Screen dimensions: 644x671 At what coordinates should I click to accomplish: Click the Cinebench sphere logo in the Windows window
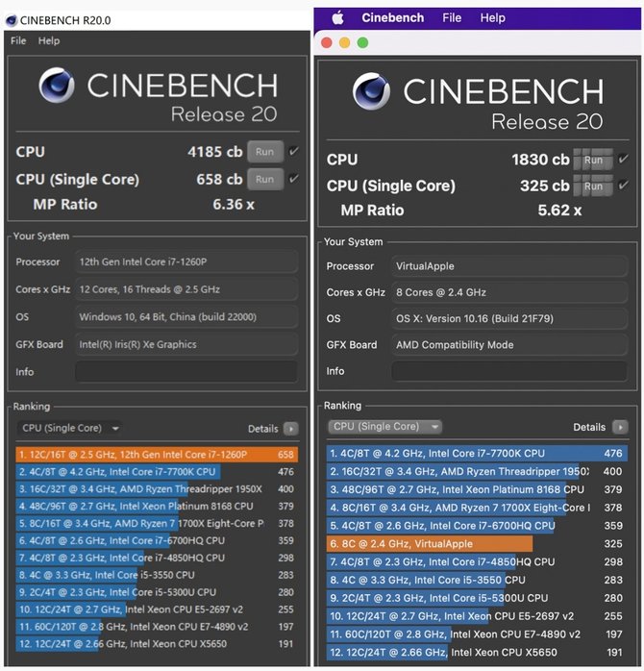tap(58, 87)
